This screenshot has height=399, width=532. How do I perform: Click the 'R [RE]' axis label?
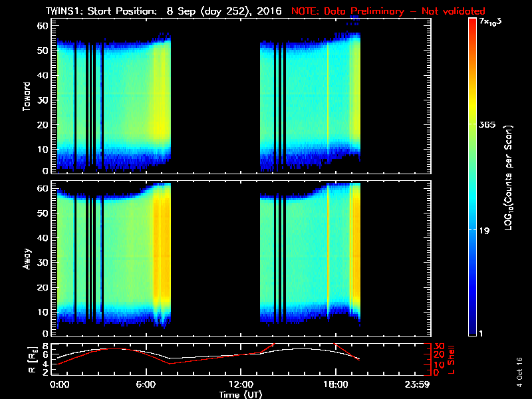point(33,360)
